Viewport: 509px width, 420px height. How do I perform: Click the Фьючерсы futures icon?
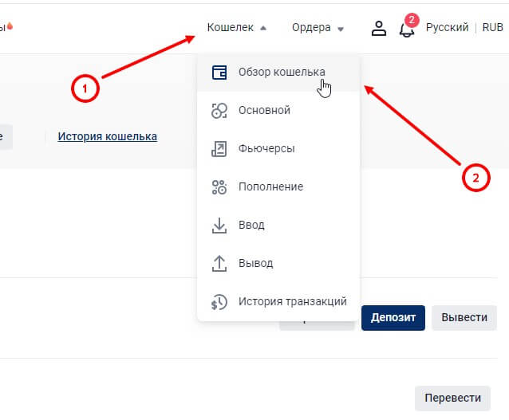point(219,149)
